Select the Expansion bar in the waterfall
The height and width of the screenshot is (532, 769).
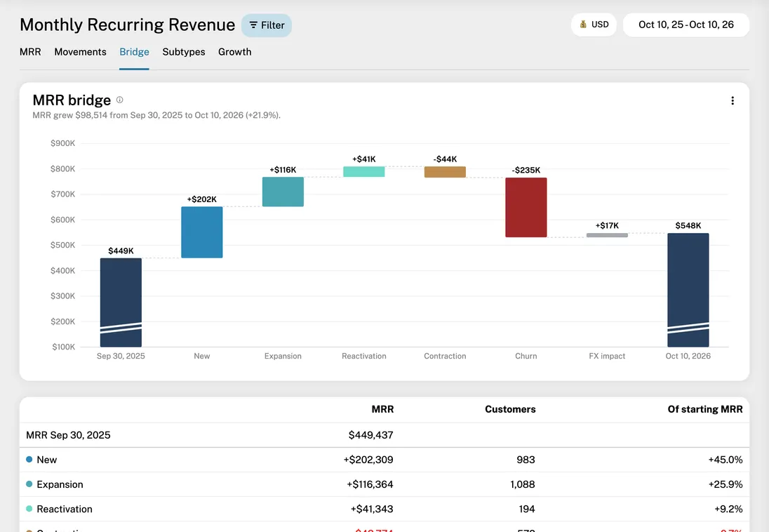point(283,192)
